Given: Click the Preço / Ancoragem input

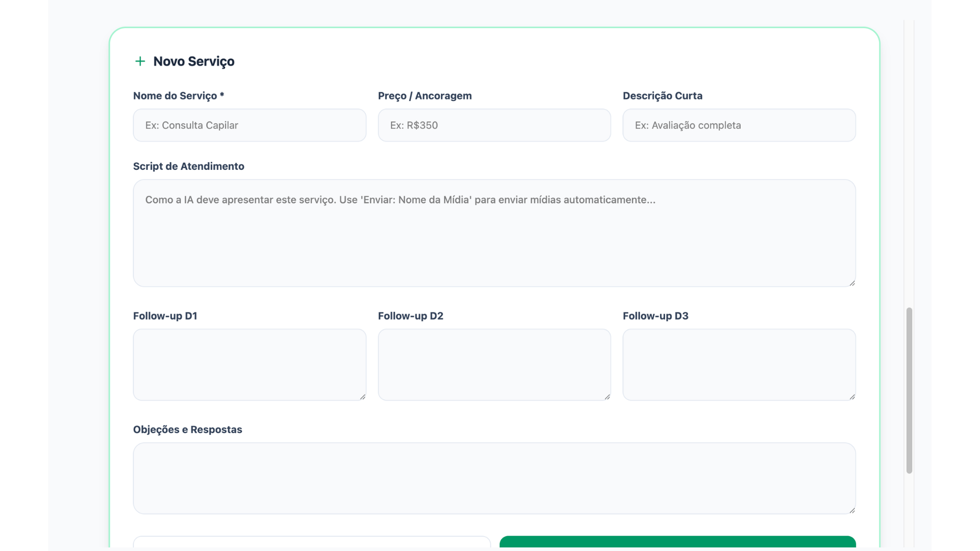Looking at the screenshot, I should (494, 125).
